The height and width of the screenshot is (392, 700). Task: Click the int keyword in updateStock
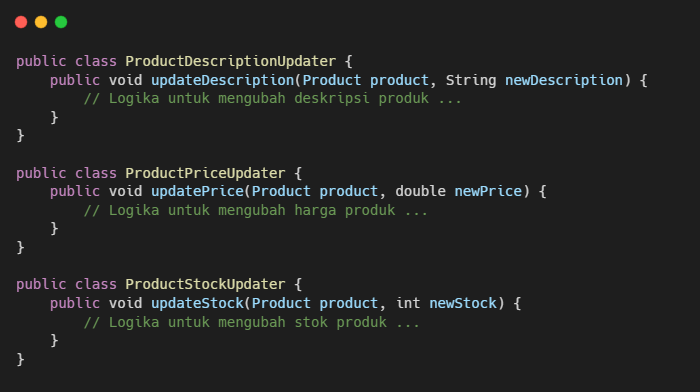[408, 303]
